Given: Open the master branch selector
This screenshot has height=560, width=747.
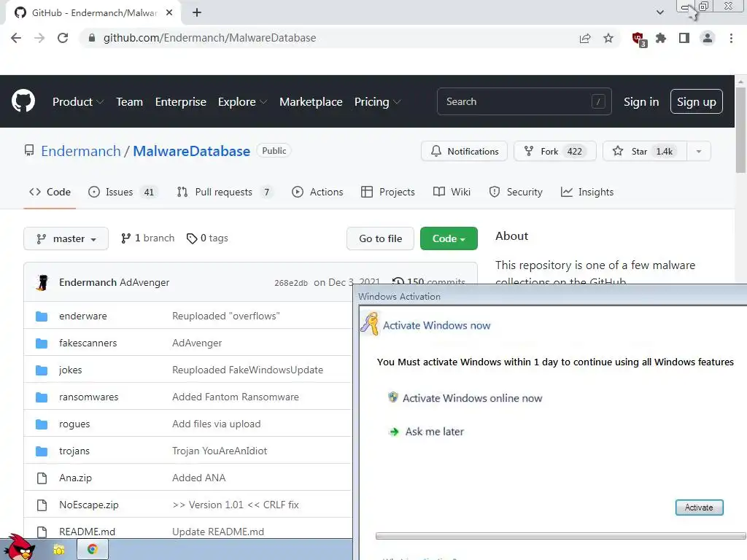Looking at the screenshot, I should tap(66, 238).
